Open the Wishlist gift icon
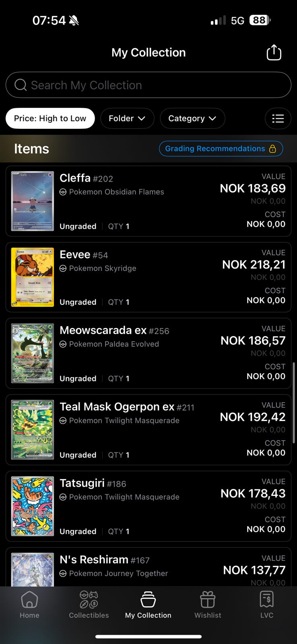The width and height of the screenshot is (297, 644). point(208,600)
